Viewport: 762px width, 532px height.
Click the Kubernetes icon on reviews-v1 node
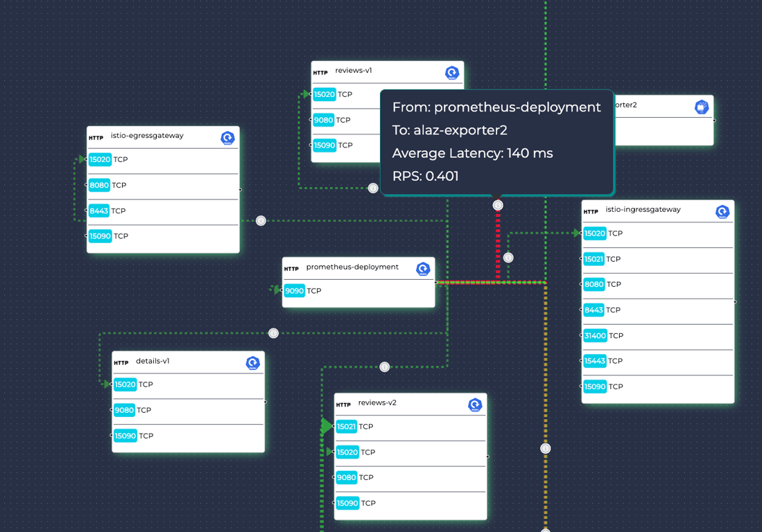coord(453,72)
